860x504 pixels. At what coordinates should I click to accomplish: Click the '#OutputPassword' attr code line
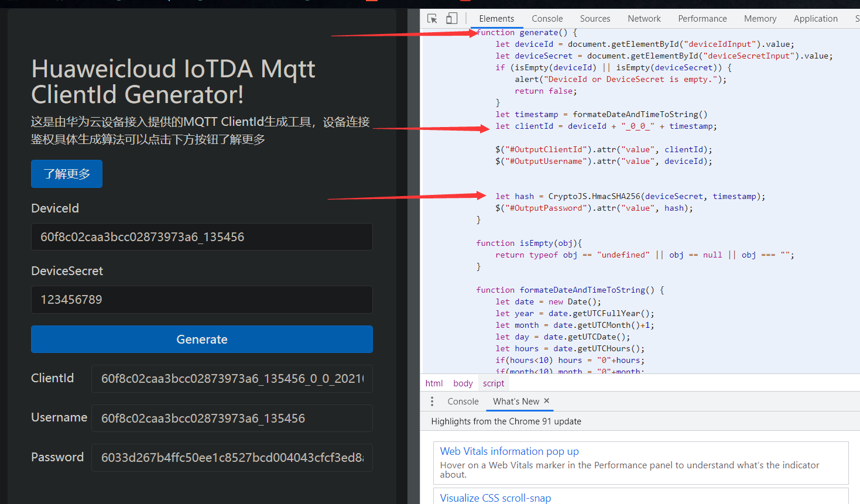594,208
